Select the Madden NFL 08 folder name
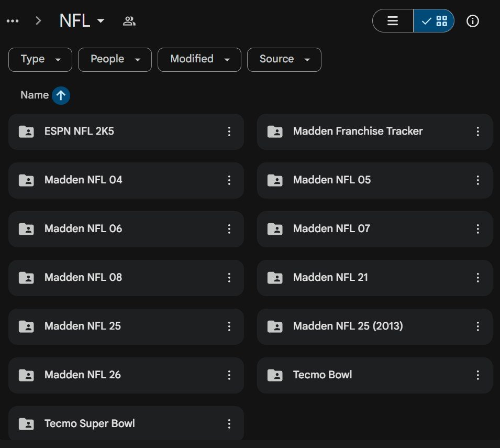The height and width of the screenshot is (448, 500). tap(83, 277)
